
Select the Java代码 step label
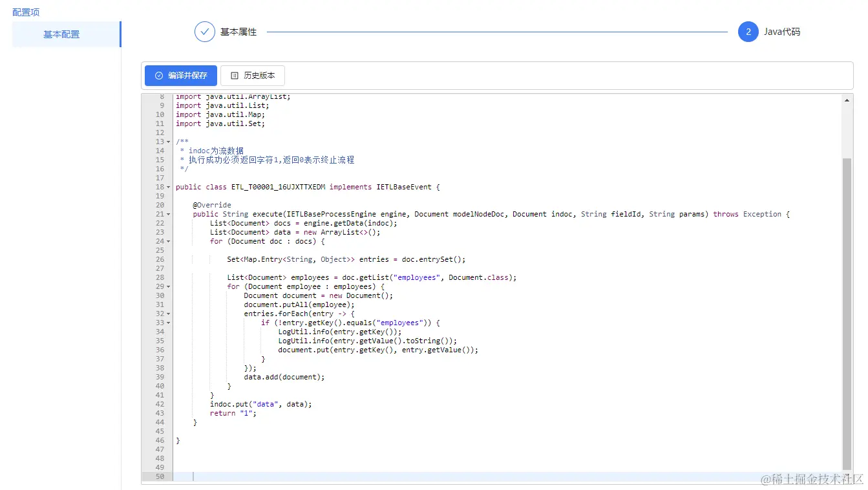pos(782,32)
